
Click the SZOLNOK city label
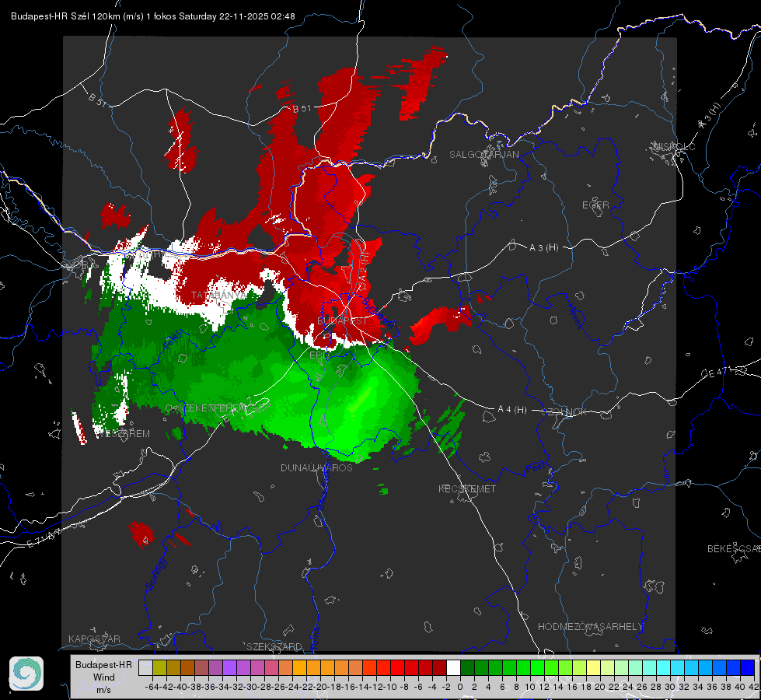565,412
